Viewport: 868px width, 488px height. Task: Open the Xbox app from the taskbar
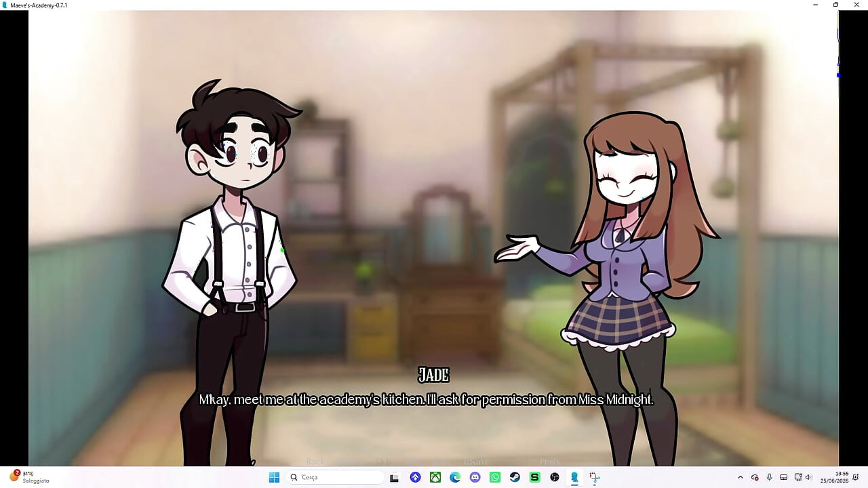click(435, 477)
